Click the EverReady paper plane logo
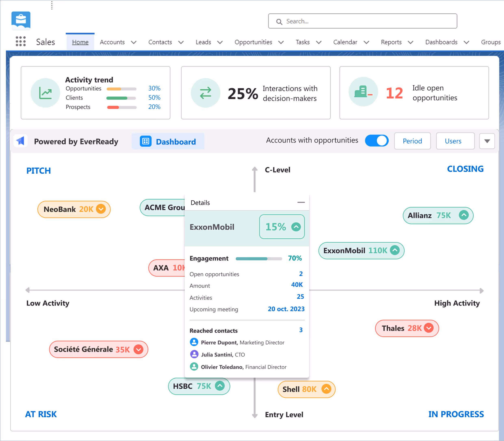The width and height of the screenshot is (504, 441). point(20,141)
